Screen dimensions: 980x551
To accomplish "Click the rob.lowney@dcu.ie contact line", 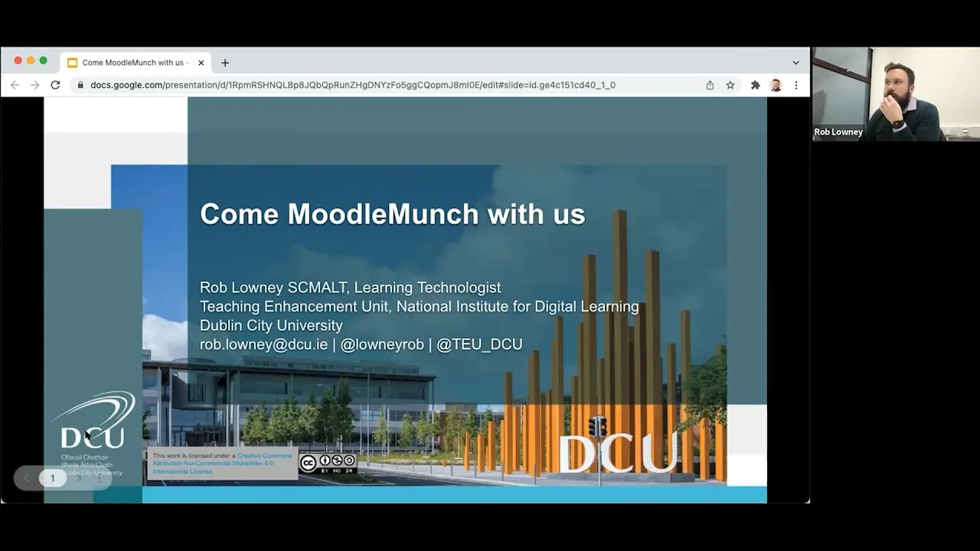I will coord(361,344).
